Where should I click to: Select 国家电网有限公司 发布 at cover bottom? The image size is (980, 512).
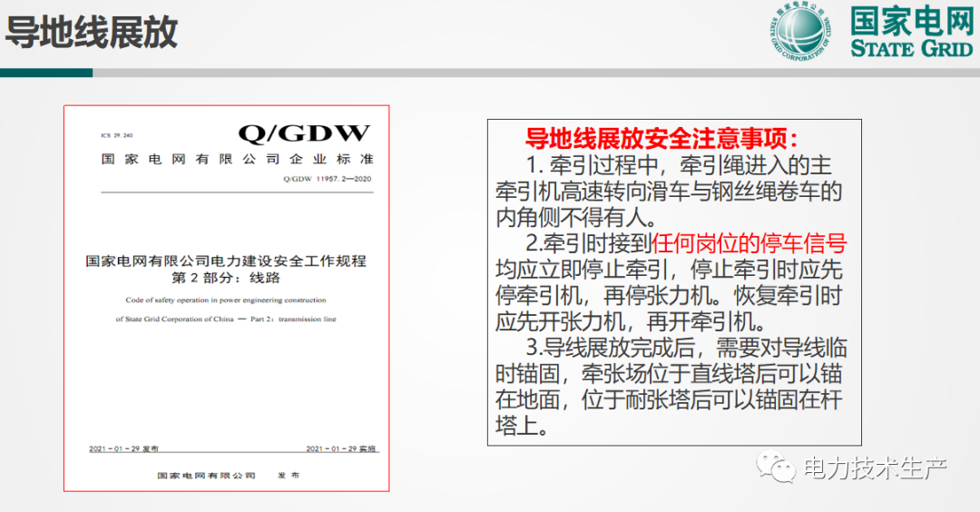228,476
